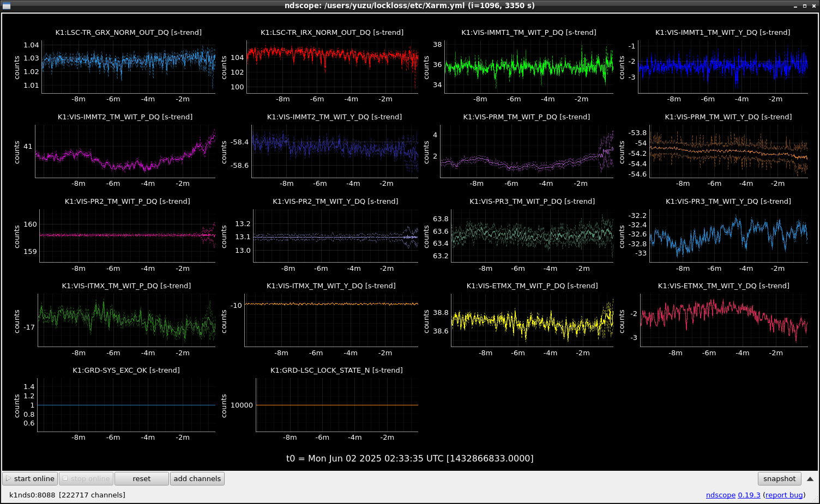Click inside the crimson ETMX yaw plot
This screenshot has width=820, height=504.
724,320
